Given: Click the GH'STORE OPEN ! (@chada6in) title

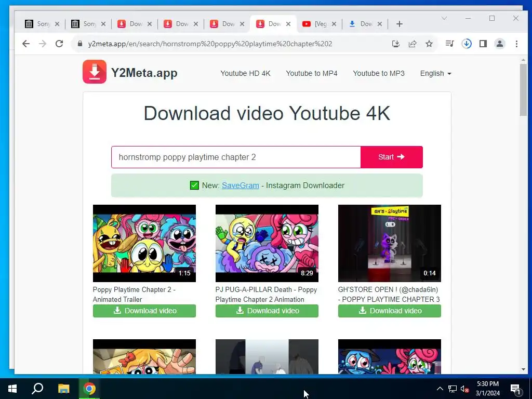Looking at the screenshot, I should tap(389, 295).
